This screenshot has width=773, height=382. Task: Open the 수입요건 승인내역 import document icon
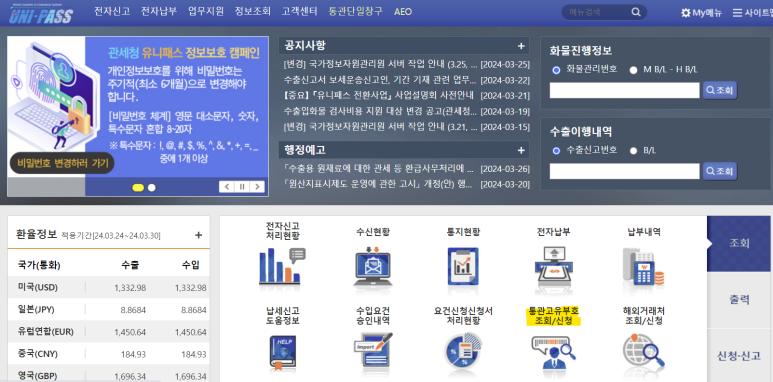(373, 351)
